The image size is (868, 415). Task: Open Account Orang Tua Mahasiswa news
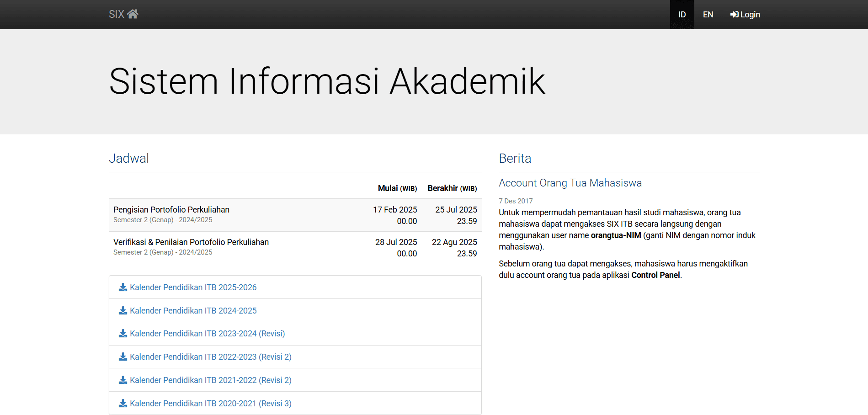[570, 183]
